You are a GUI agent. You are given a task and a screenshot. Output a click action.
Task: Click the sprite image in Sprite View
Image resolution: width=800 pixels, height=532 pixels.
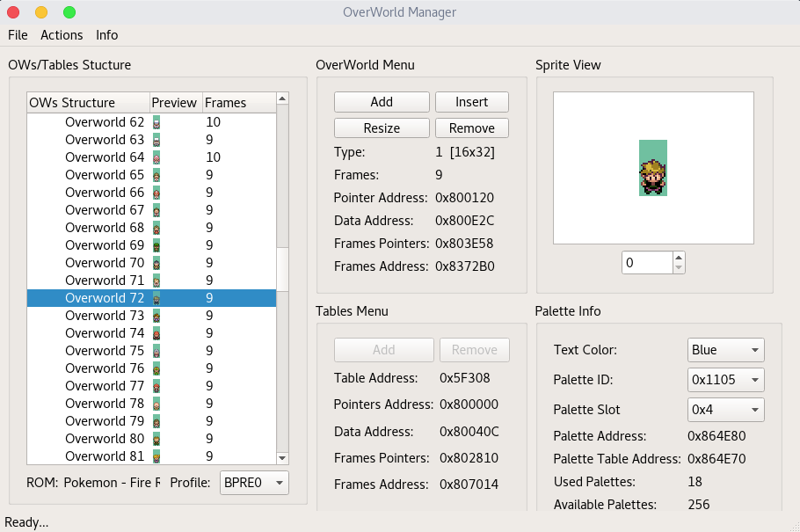tap(653, 168)
